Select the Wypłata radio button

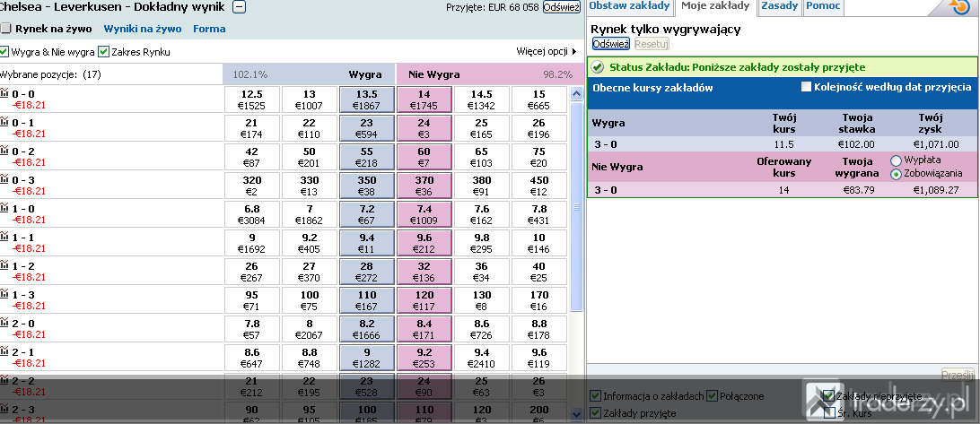[896, 161]
